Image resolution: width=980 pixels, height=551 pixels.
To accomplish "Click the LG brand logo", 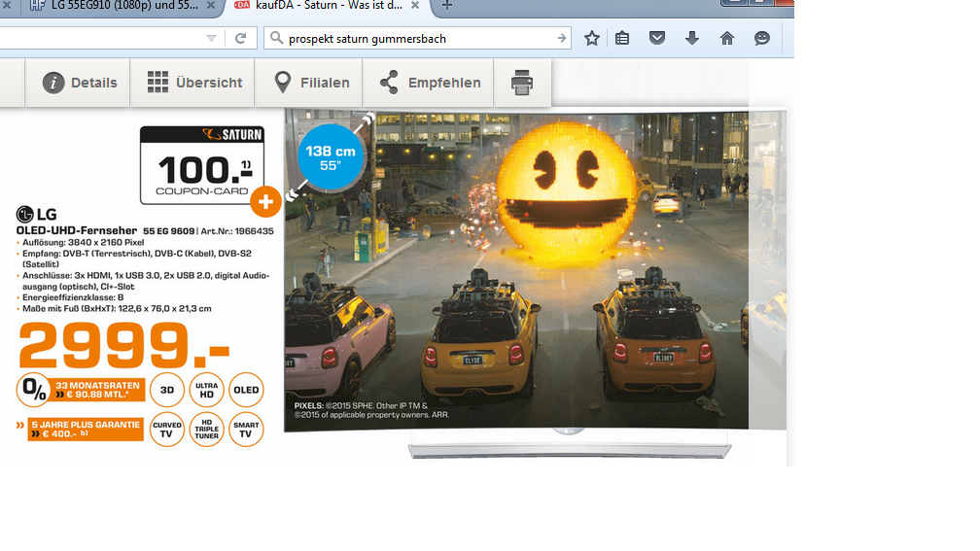I will 36,214.
